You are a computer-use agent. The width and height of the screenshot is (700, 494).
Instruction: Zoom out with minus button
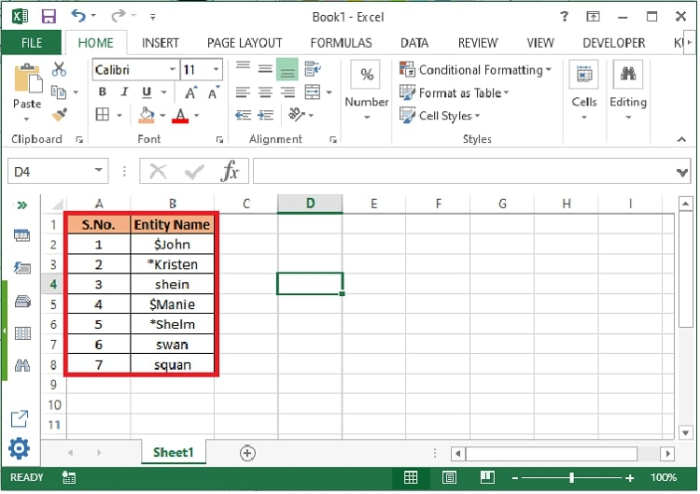[515, 478]
